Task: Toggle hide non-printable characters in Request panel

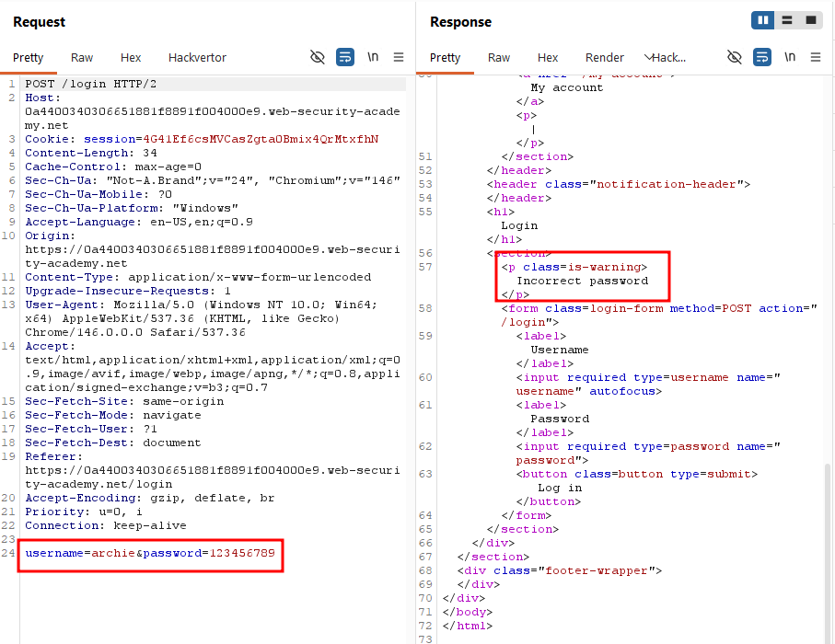Action: tap(318, 57)
